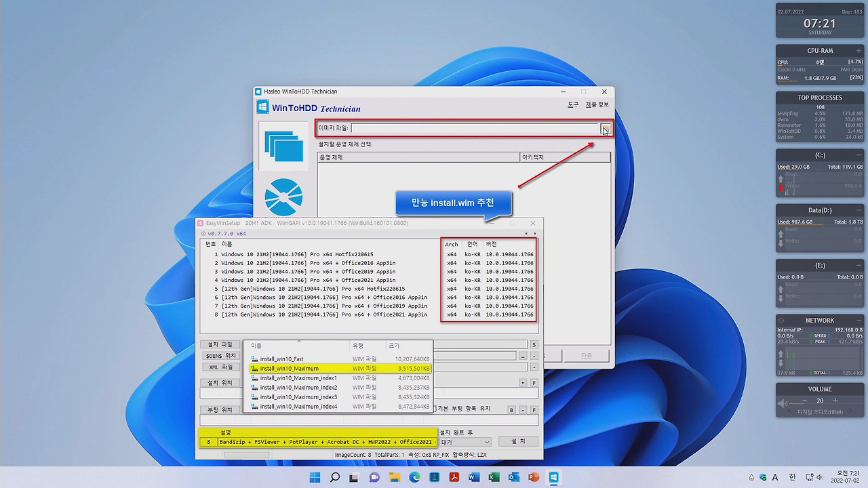Select image 5 12th Gen Hotfix220615 row

(370, 289)
